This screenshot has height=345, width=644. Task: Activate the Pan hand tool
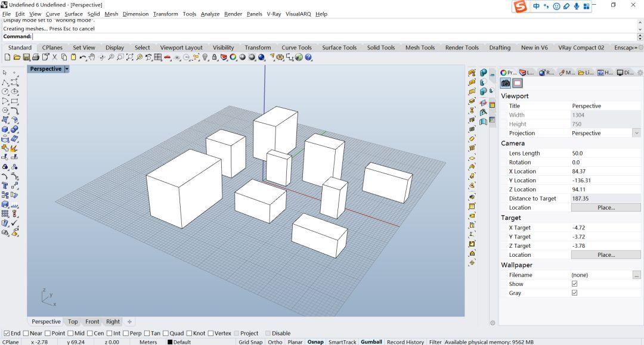coord(92,57)
